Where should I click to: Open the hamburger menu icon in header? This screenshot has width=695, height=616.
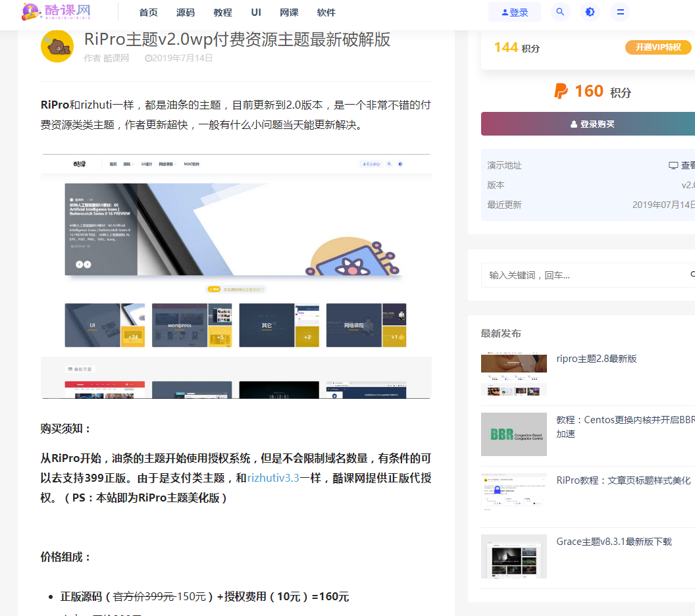coord(620,12)
